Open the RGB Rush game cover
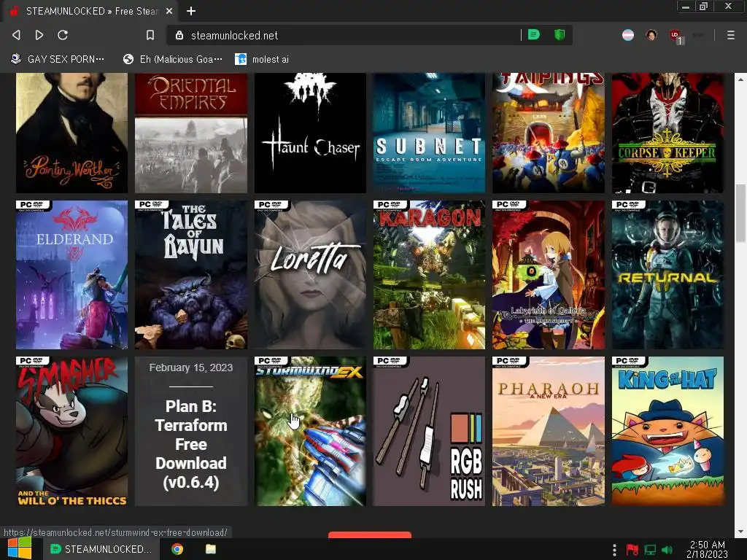This screenshot has width=747, height=560. click(429, 431)
